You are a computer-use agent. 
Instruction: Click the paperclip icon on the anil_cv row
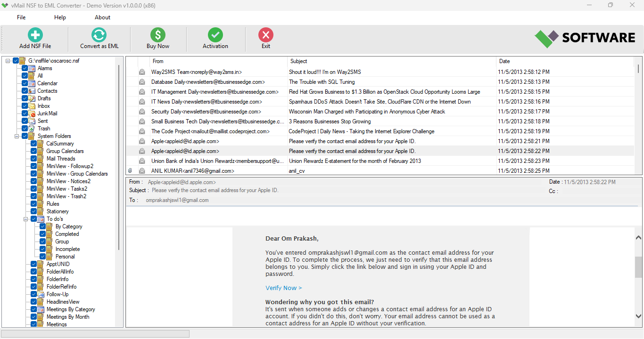click(130, 170)
